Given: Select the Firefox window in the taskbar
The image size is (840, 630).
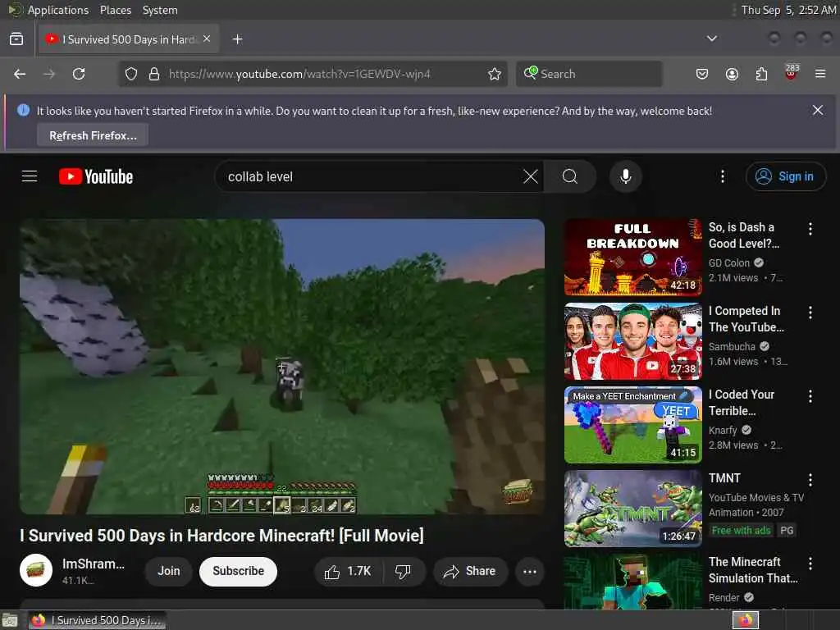Looking at the screenshot, I should (97, 620).
